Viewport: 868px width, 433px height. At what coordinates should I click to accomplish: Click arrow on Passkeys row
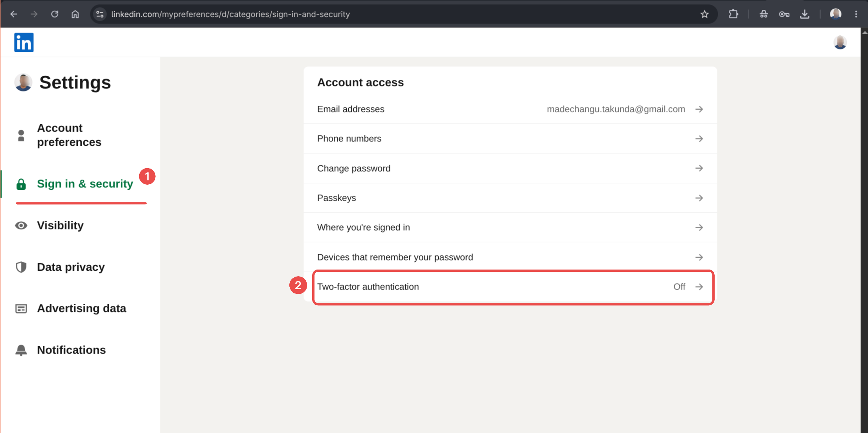coord(699,198)
